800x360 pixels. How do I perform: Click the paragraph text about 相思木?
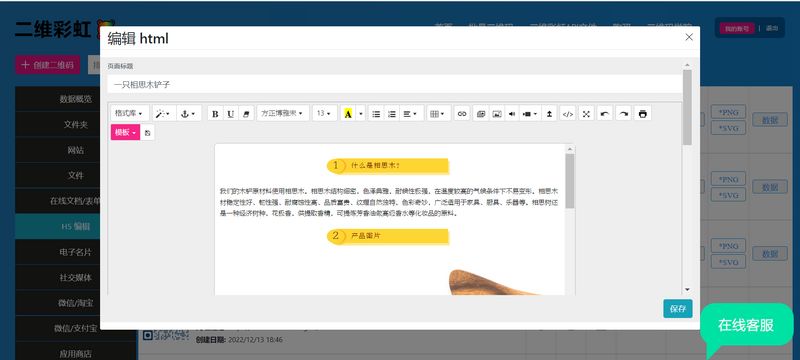pyautogui.click(x=389, y=202)
